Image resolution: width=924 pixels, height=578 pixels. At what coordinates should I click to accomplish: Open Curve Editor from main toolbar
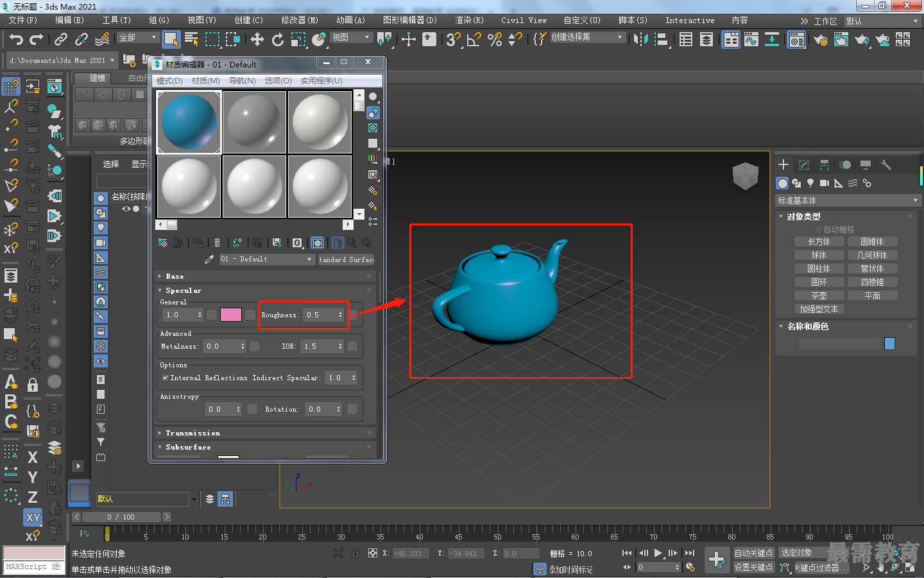(751, 40)
